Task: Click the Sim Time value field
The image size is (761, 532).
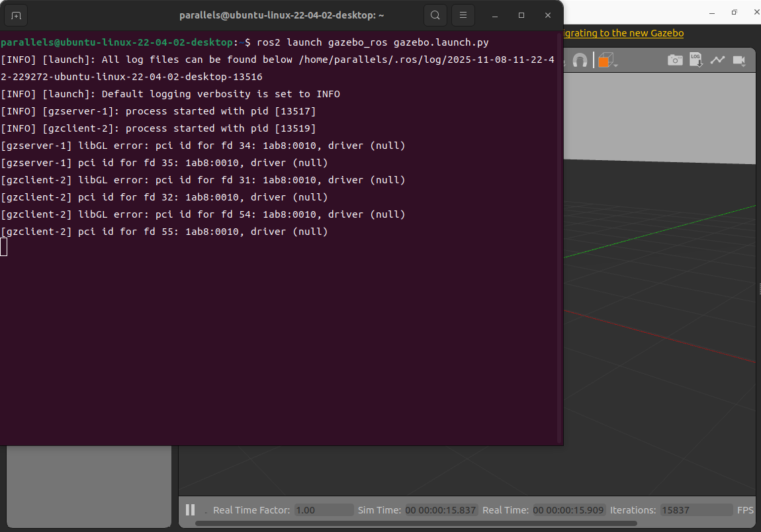Action: 441,510
